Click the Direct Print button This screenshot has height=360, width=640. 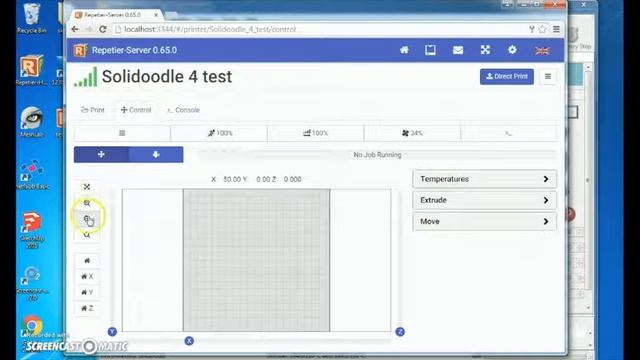tap(507, 76)
